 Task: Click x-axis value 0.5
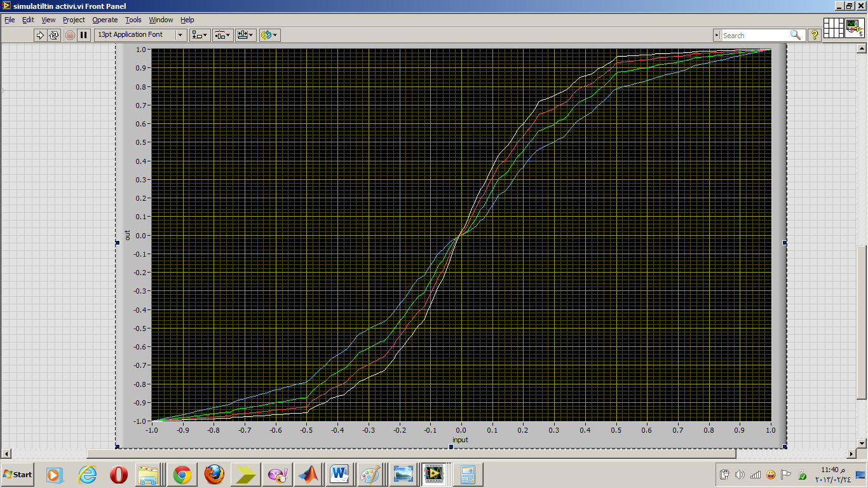pyautogui.click(x=615, y=430)
